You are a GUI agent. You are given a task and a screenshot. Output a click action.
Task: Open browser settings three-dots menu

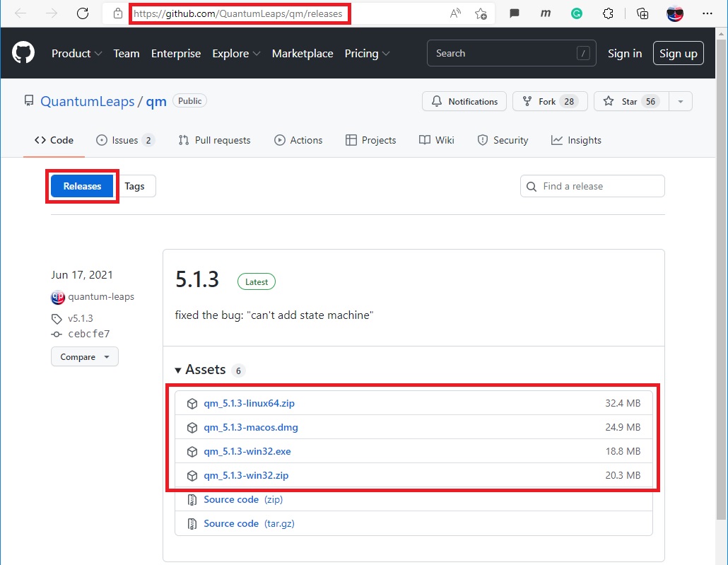tap(708, 13)
